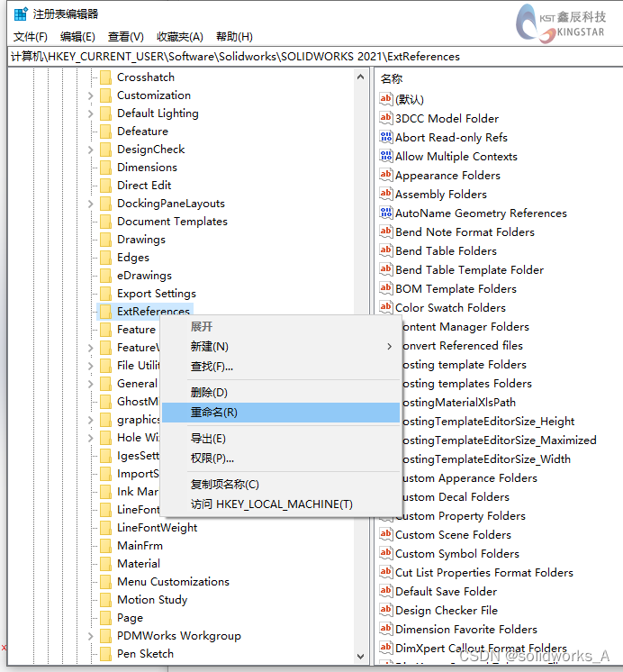Click the Registry Editor app icon in title bar
Image resolution: width=623 pixels, height=672 pixels.
point(21,14)
